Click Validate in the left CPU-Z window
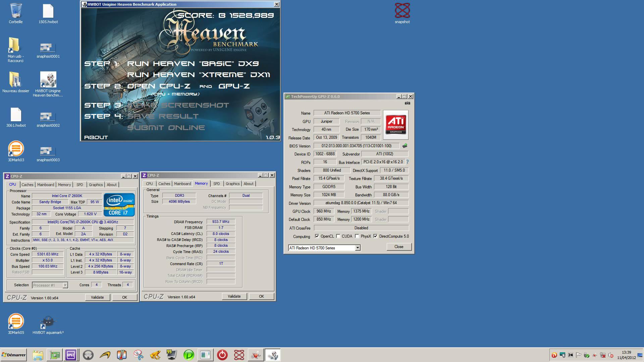The height and width of the screenshot is (362, 644). (97, 297)
